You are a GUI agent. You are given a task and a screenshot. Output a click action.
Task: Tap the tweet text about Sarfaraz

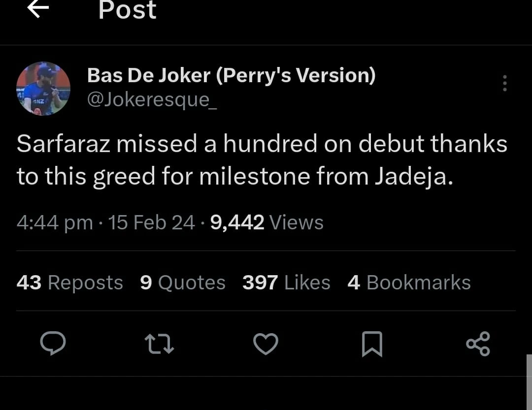tap(262, 160)
